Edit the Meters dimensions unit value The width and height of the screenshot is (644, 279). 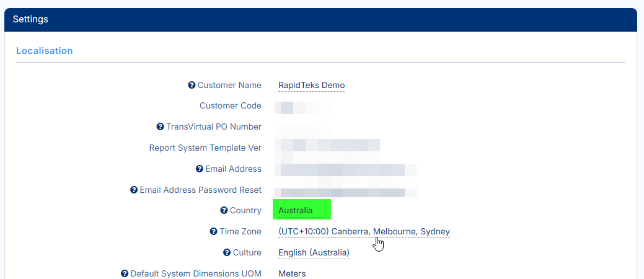pyautogui.click(x=292, y=273)
